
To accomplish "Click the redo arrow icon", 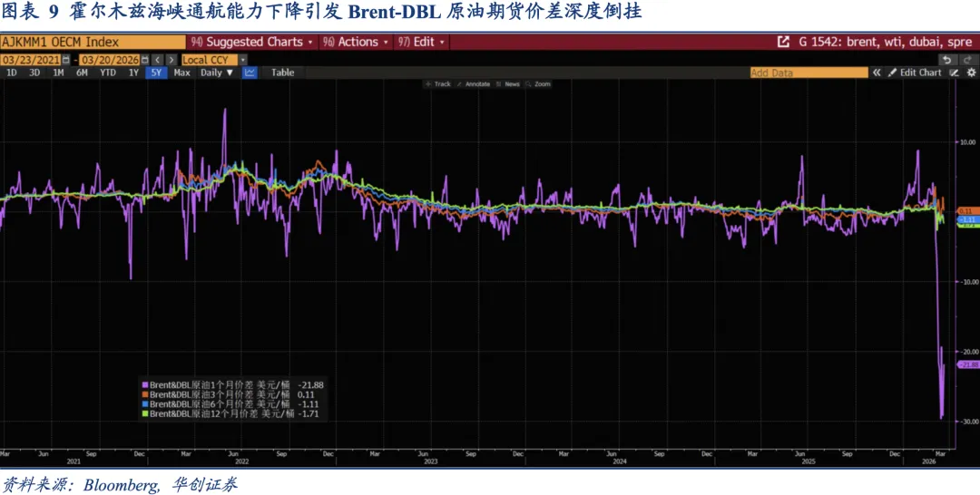I will tap(967, 60).
